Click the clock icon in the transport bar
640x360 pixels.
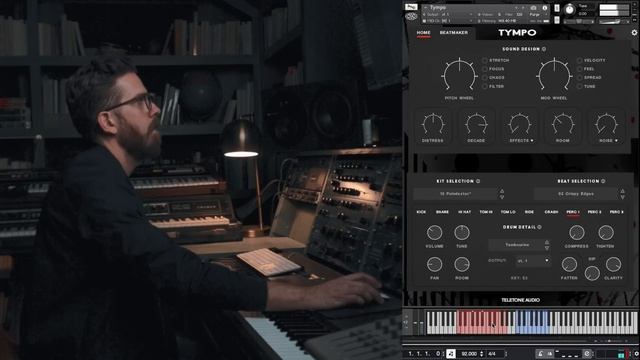pos(587,353)
